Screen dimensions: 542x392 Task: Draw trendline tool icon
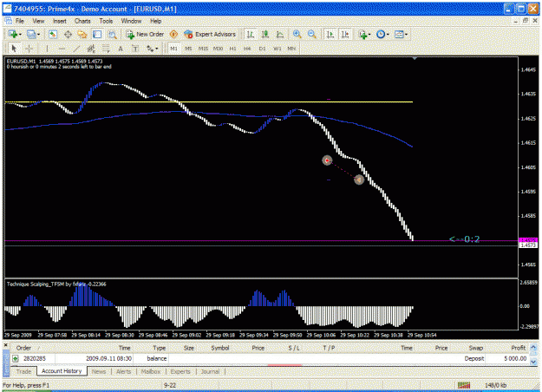76,49
